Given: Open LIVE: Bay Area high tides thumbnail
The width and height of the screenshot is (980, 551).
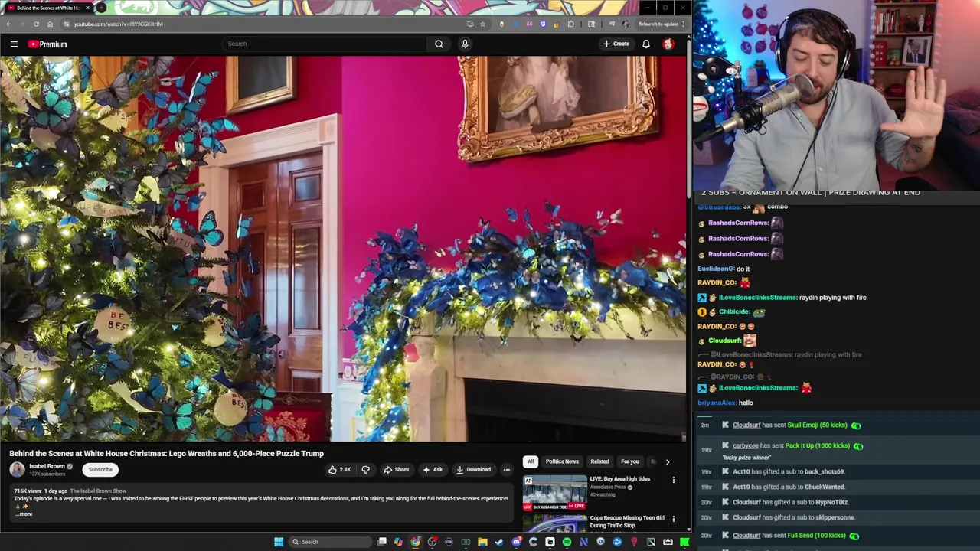Looking at the screenshot, I should [x=555, y=493].
